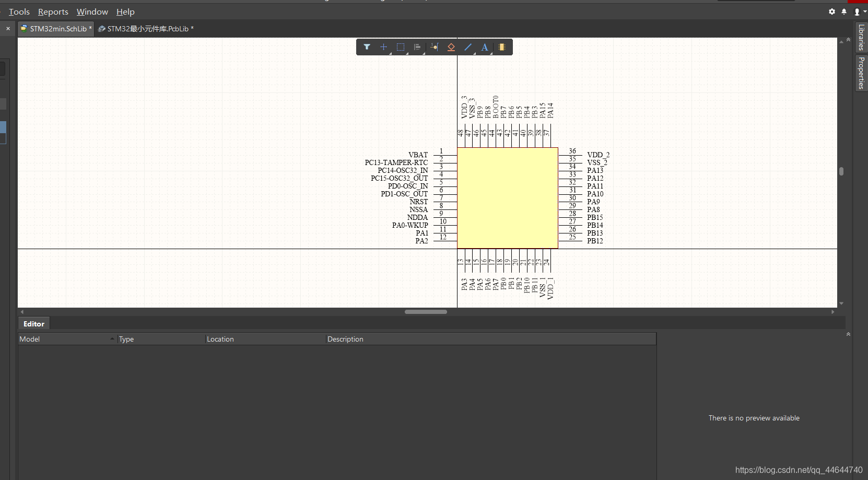The width and height of the screenshot is (868, 480).
Task: Select the PA3 pin label at bottom
Action: (464, 284)
